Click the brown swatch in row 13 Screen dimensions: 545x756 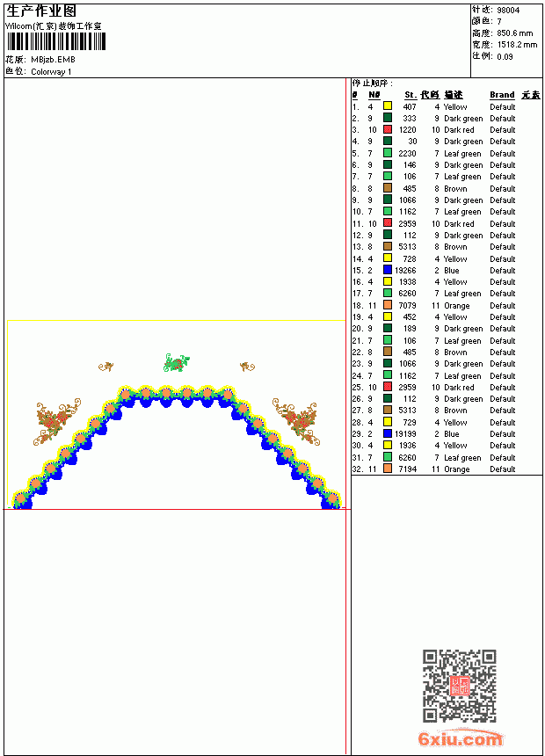[388, 246]
